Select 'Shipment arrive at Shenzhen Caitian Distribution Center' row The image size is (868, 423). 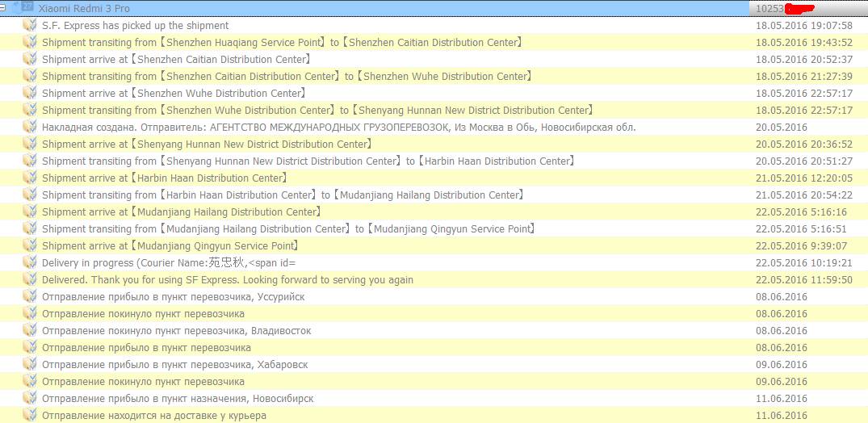176,59
